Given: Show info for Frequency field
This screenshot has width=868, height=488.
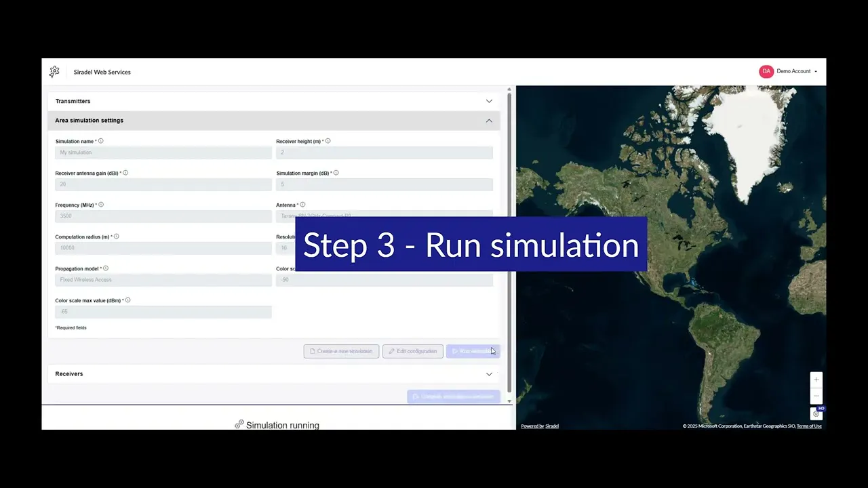Looking at the screenshot, I should point(101,205).
